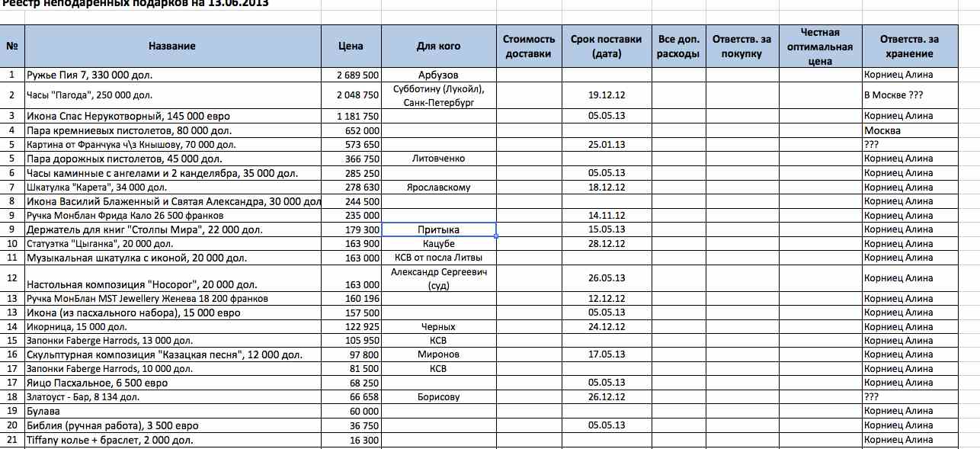The height and width of the screenshot is (449, 980).
Task: Click the fill handle of the selected cell
Action: click(x=496, y=236)
